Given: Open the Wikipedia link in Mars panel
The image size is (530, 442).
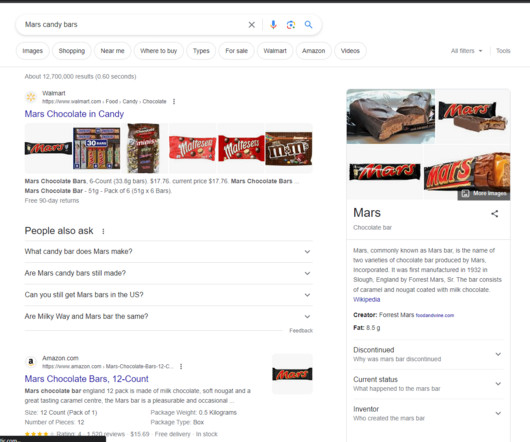Looking at the screenshot, I should [x=366, y=299].
